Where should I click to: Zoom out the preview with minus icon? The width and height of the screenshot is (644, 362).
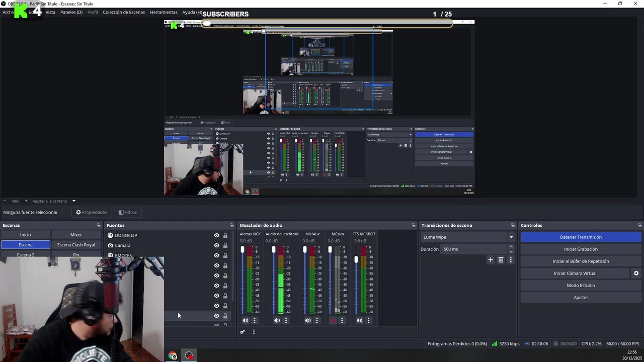coord(5,201)
